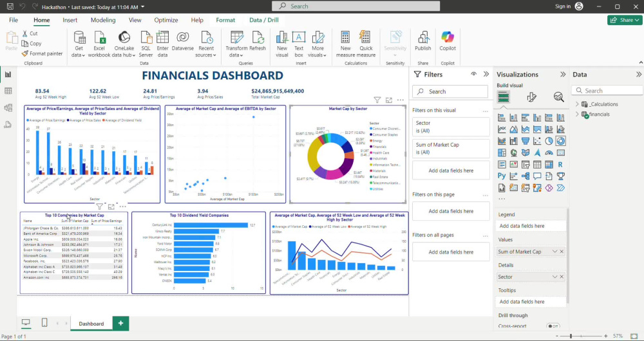Open the Sector is (All) filter card

tap(451, 127)
